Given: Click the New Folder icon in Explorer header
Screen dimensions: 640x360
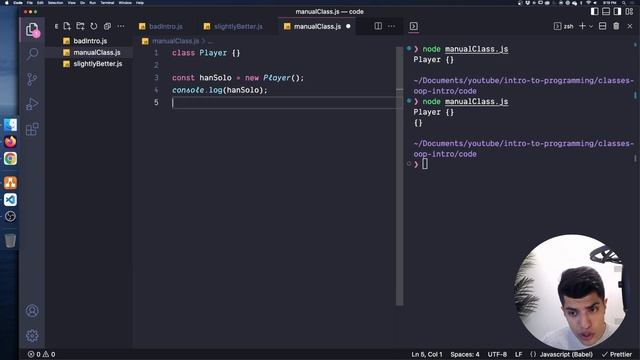Looking at the screenshot, I should click(80, 26).
